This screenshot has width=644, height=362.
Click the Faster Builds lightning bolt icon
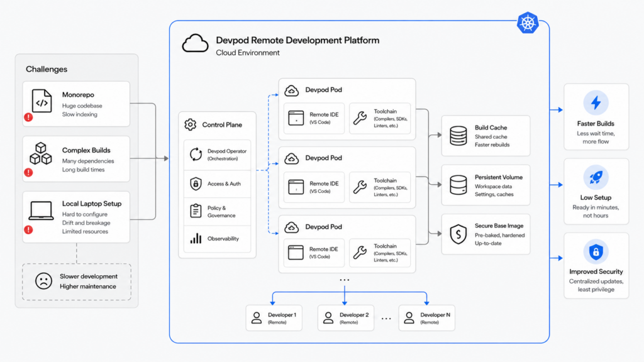tap(596, 102)
